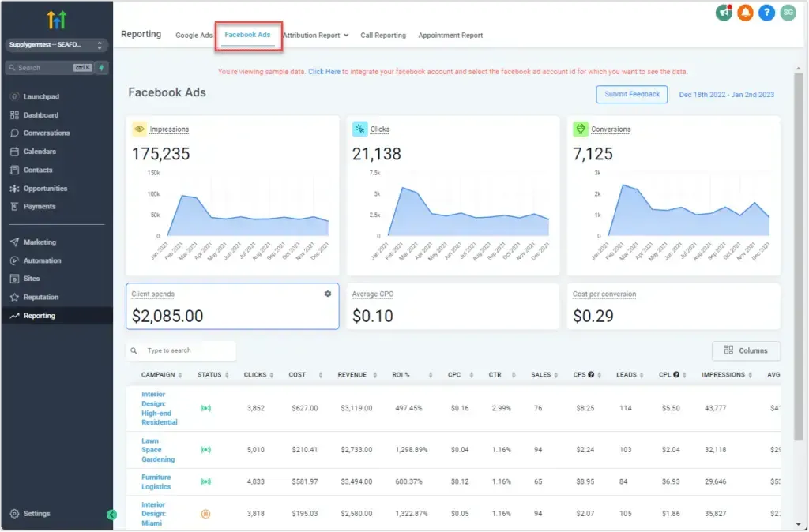
Task: Open Interior Design: High-end Residential campaign
Action: [x=159, y=409]
